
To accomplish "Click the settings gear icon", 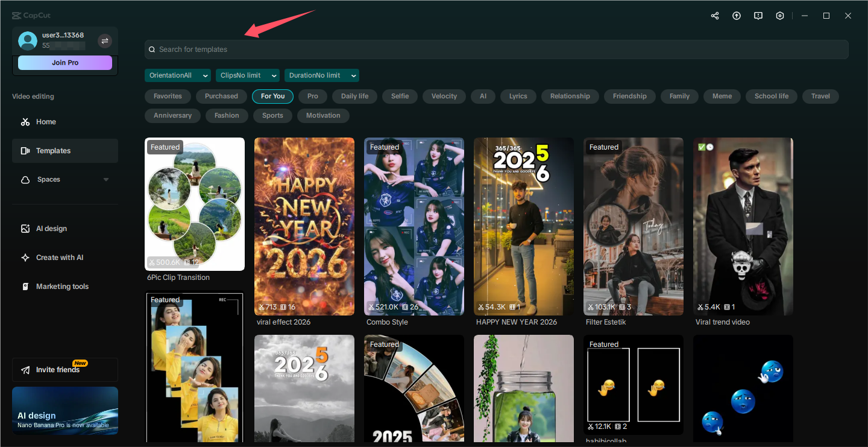I will [780, 16].
